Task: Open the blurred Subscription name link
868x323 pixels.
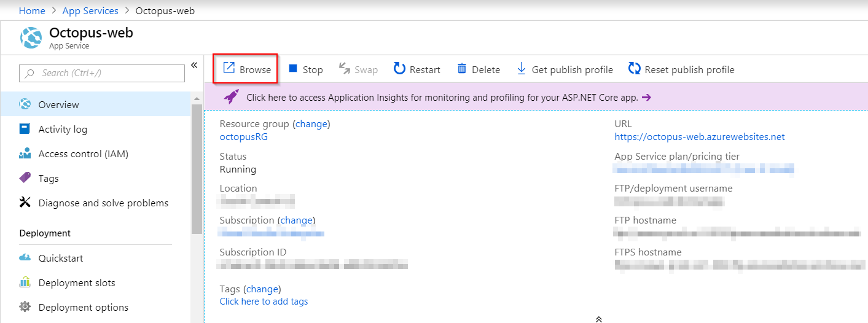Action: click(x=272, y=233)
